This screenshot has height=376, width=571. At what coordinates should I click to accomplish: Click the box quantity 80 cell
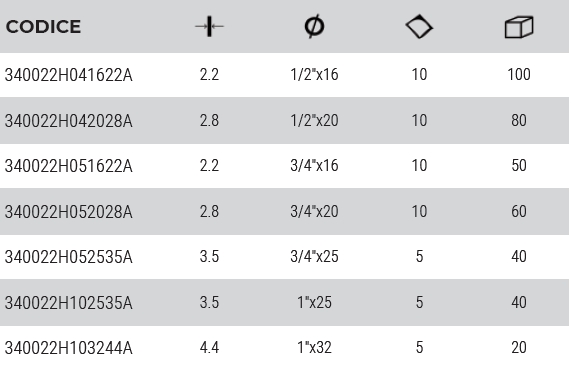click(519, 120)
